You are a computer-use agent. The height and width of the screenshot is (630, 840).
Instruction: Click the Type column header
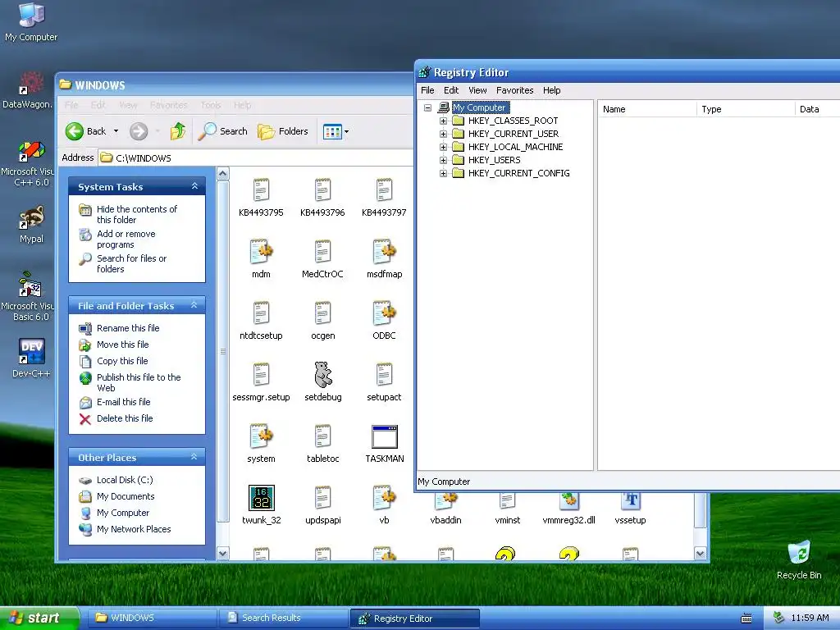pos(746,109)
